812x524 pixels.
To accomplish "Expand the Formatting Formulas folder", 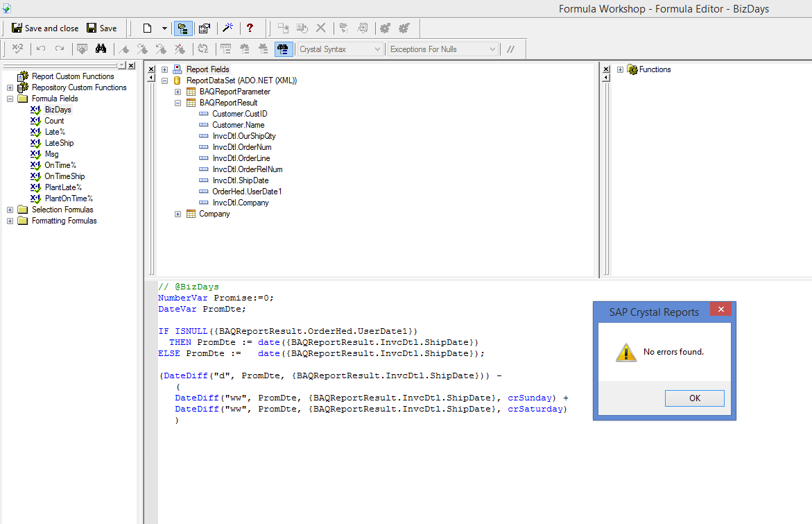I will pos(10,221).
